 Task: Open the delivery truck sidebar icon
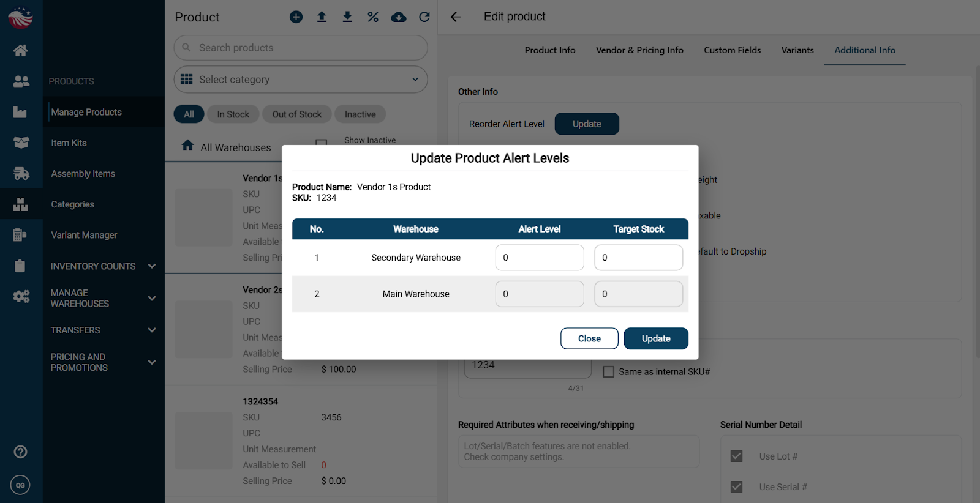[21, 173]
